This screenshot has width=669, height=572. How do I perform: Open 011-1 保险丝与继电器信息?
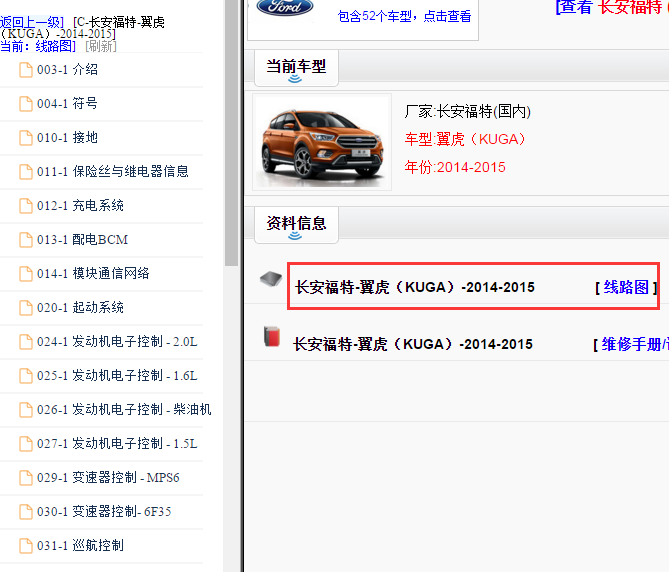(113, 171)
